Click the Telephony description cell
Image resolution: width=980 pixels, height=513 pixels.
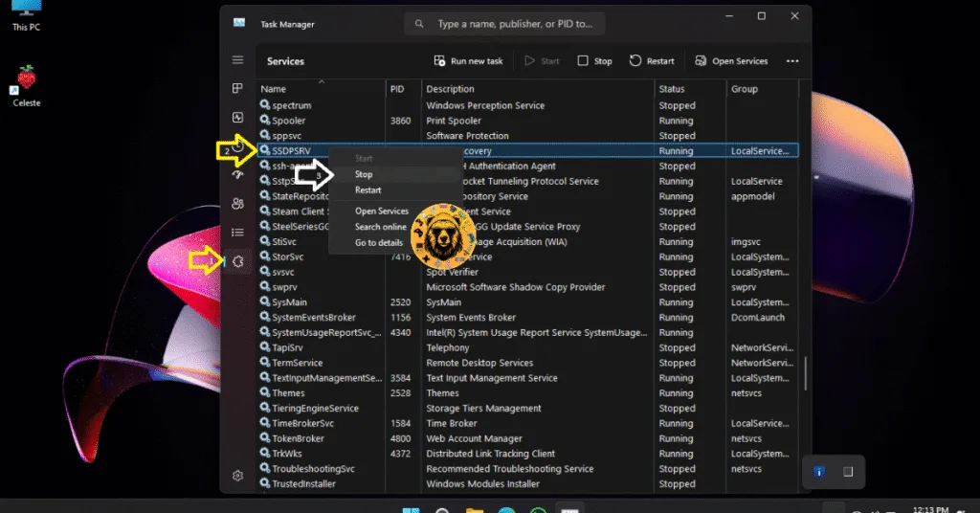[448, 347]
